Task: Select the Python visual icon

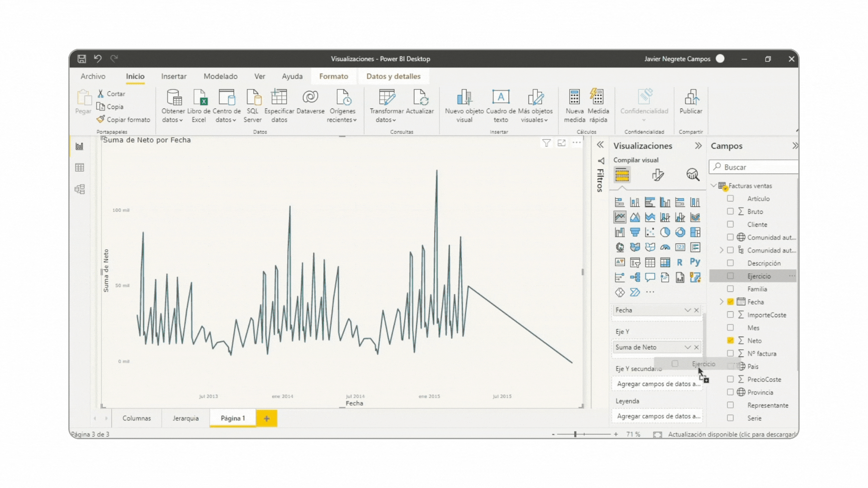Action: point(695,262)
